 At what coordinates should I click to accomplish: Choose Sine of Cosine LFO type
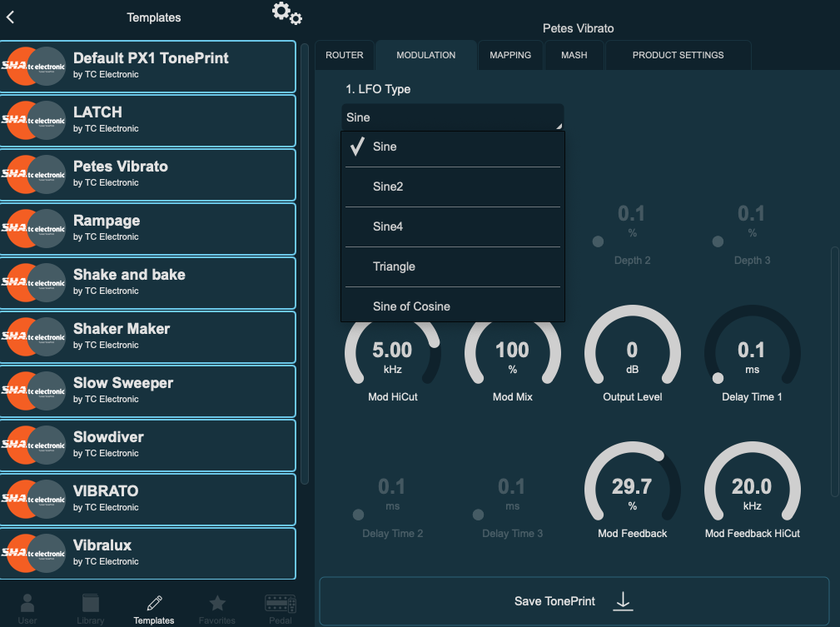coord(453,305)
